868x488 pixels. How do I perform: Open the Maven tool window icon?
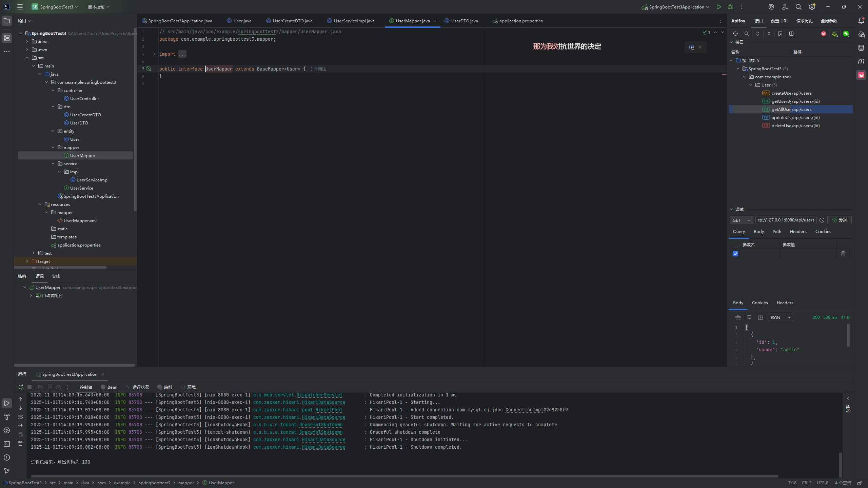[x=861, y=61]
